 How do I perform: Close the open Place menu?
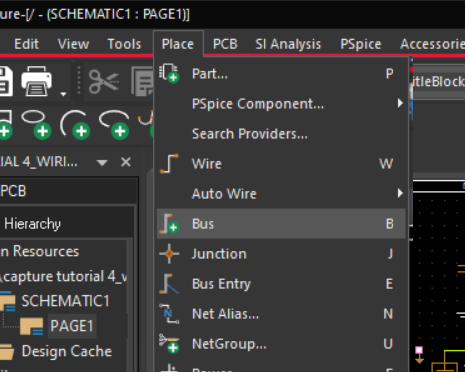click(x=178, y=44)
